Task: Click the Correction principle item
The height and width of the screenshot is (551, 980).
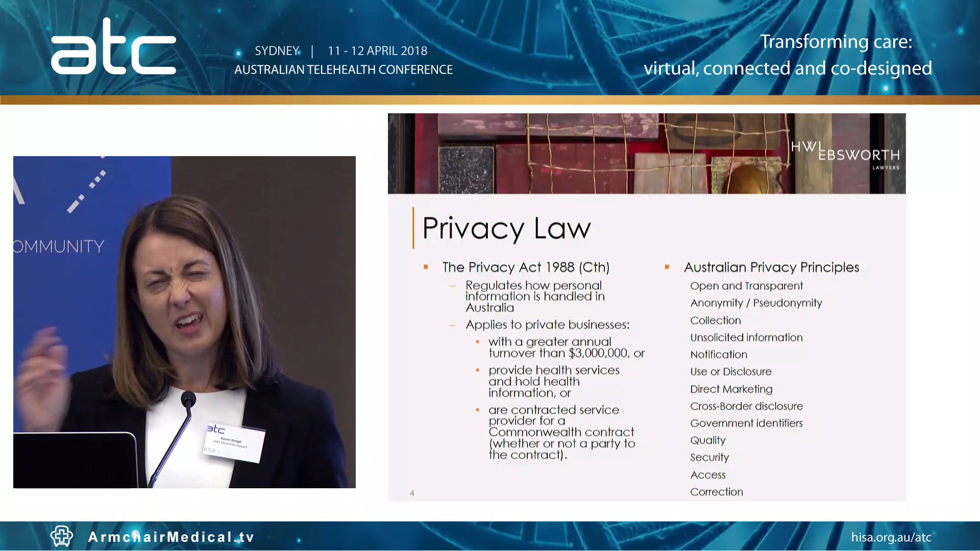Action: (x=716, y=492)
